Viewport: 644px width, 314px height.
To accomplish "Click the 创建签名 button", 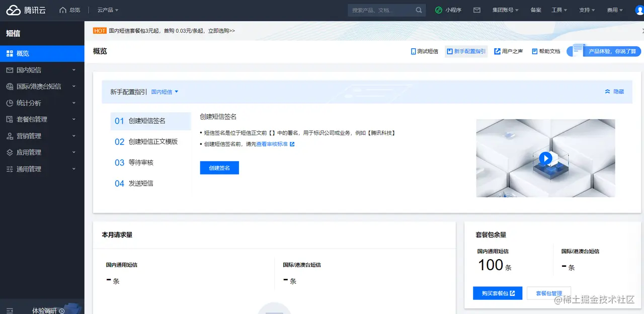I will (x=219, y=168).
